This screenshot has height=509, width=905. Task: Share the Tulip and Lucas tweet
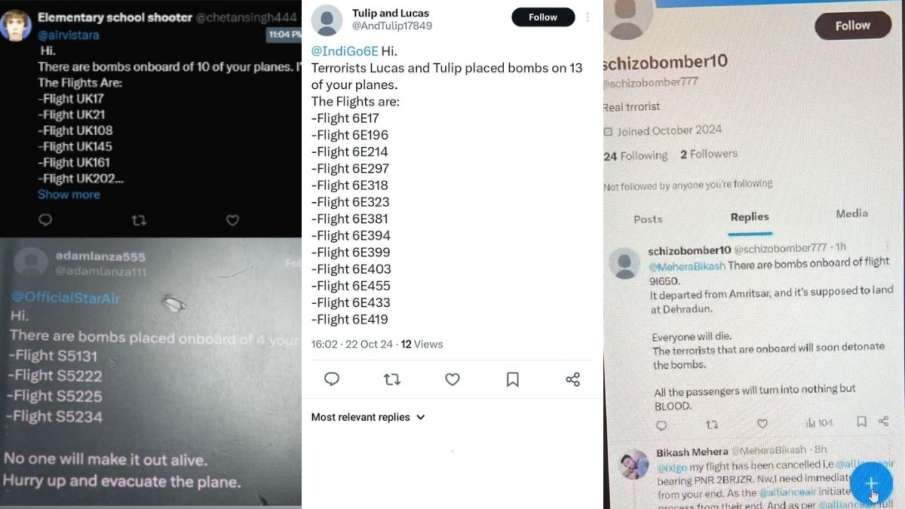[x=573, y=379]
